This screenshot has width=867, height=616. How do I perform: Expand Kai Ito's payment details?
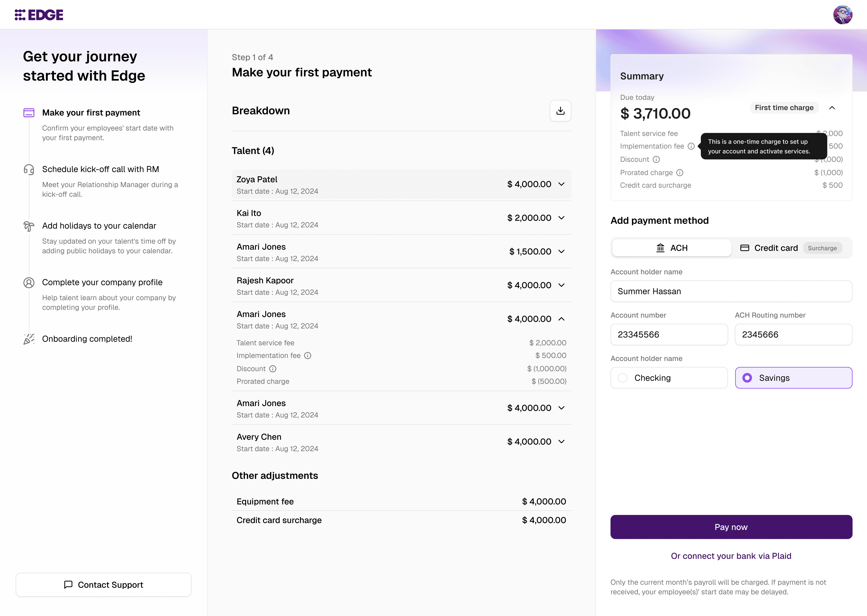(x=561, y=218)
